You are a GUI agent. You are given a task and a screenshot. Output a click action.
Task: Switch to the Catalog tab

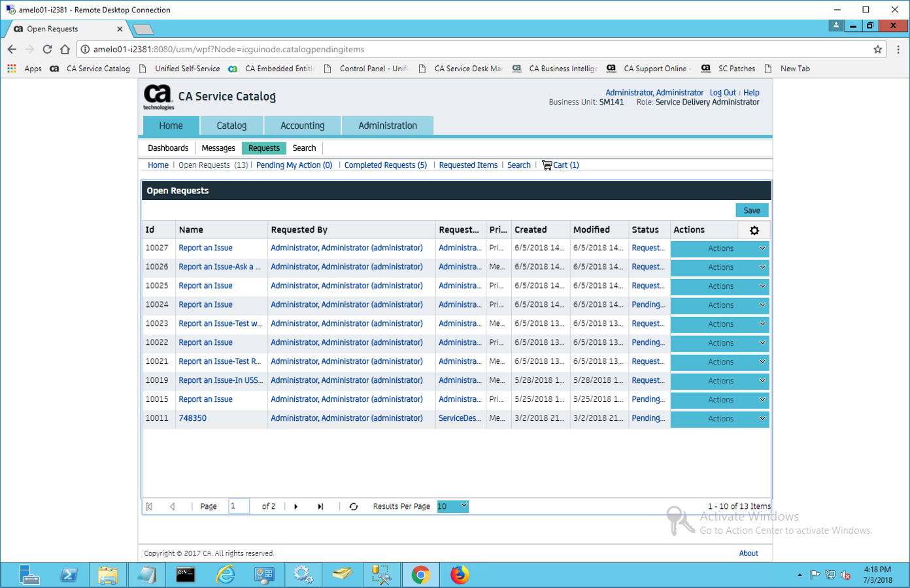pos(231,125)
